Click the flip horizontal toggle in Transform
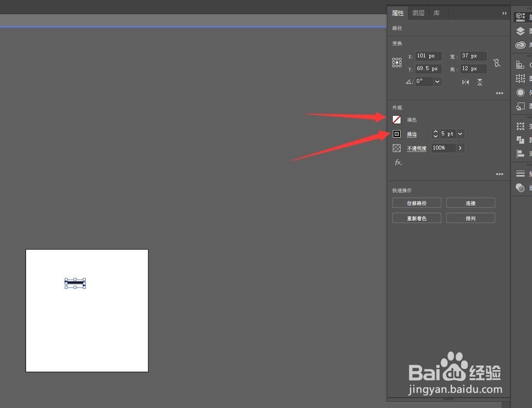Viewport: 532px width, 408px height. pos(465,82)
